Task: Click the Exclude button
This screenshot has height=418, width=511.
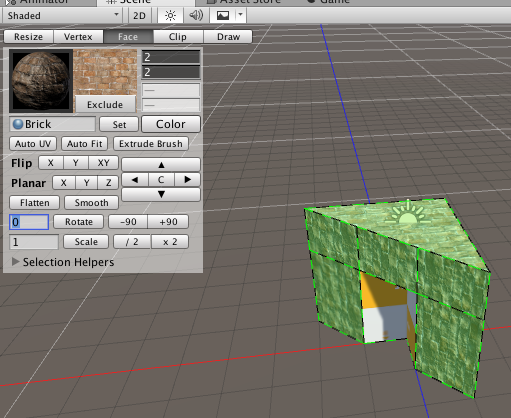Action: coord(105,104)
